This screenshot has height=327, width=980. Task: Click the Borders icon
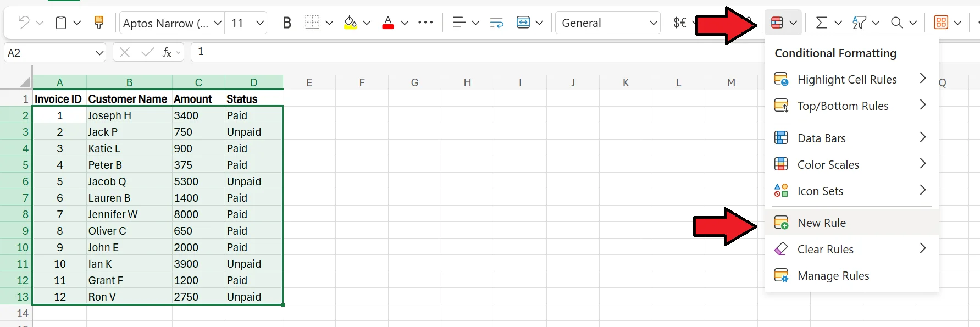coord(312,23)
